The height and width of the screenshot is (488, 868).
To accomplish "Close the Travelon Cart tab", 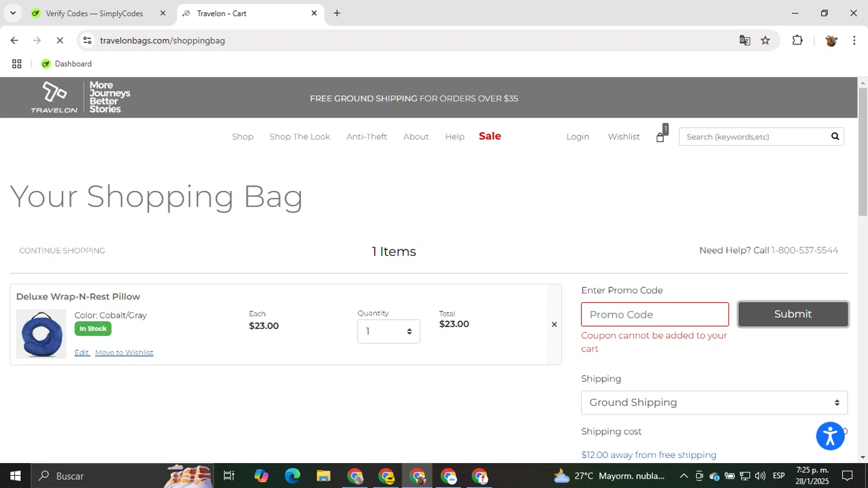I will pos(314,13).
